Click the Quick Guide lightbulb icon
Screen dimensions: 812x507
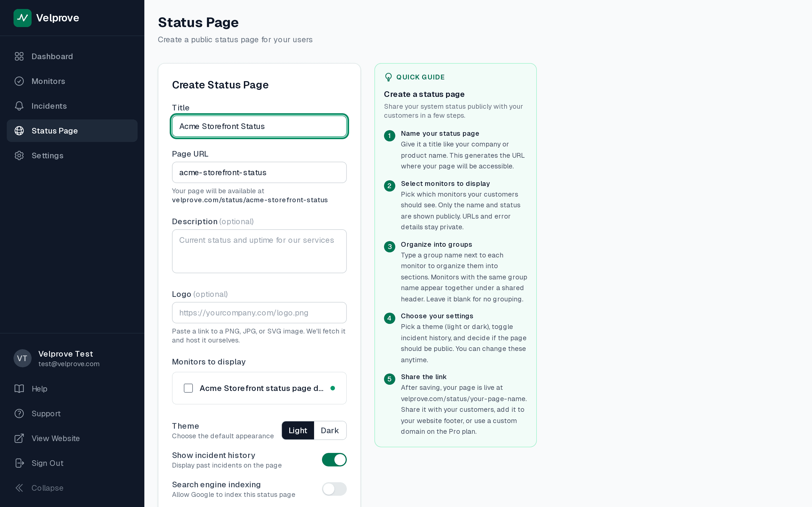[389, 77]
